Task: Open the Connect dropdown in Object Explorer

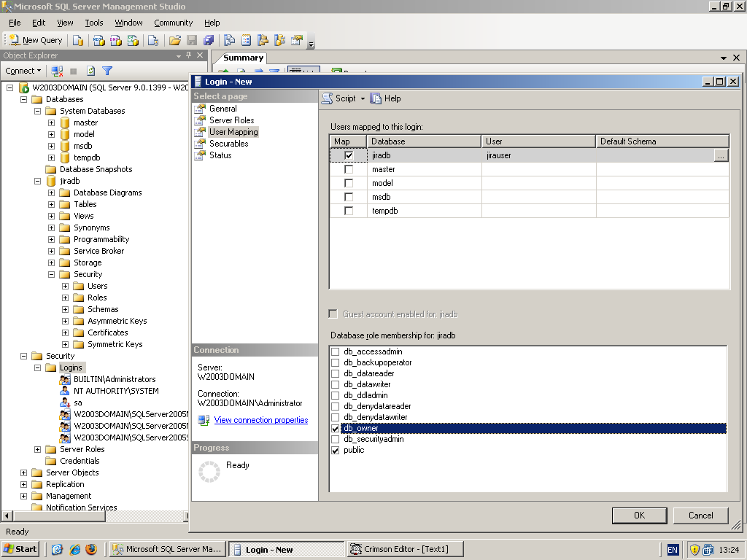Action: [23, 71]
